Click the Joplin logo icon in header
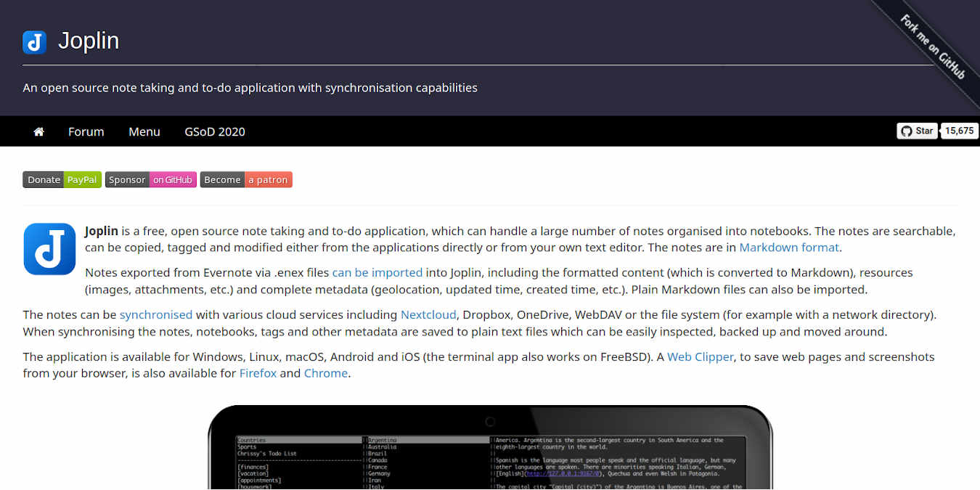The image size is (980, 490). point(35,42)
